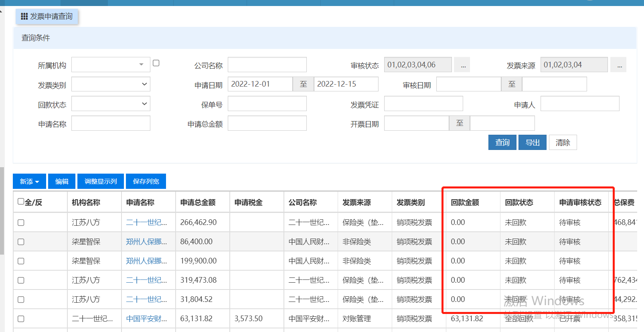This screenshot has height=332, width=644.
Task: Expand the 所属机构 dropdown
Action: click(110, 65)
